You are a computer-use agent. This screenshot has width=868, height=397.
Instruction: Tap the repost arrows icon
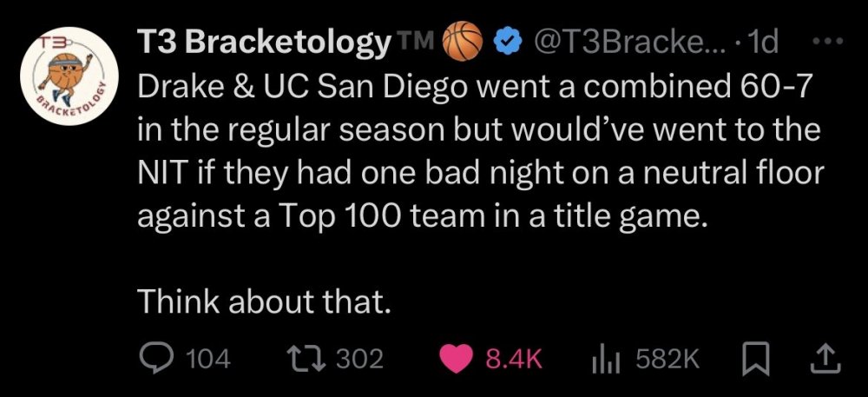(x=305, y=359)
